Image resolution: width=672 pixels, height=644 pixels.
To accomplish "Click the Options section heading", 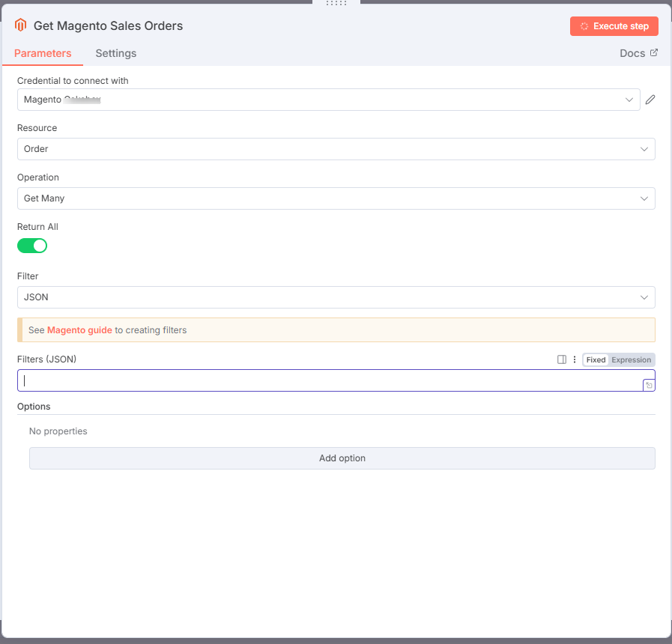I will pyautogui.click(x=34, y=406).
